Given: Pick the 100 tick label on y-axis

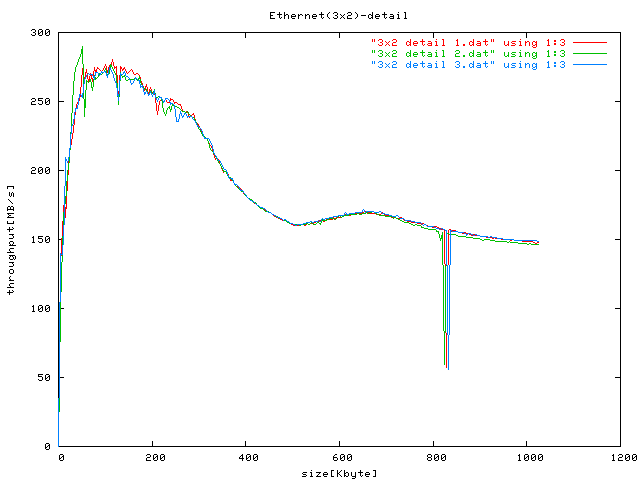Looking at the screenshot, I should click(x=40, y=308).
